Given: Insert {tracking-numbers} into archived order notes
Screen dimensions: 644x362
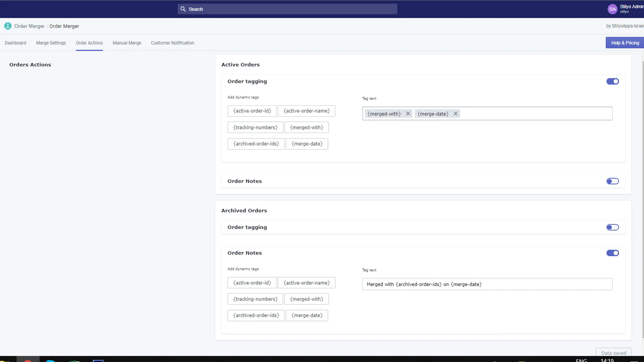Looking at the screenshot, I should tap(255, 299).
